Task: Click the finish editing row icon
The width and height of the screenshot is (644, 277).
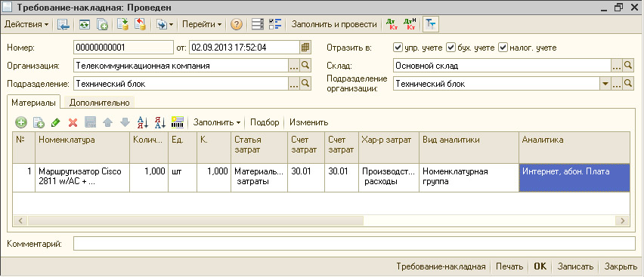Action: pos(91,122)
